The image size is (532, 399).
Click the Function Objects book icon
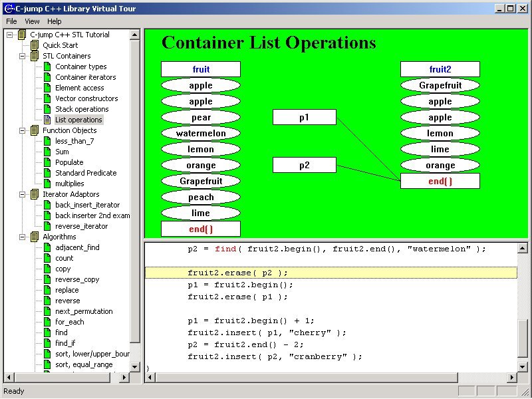coord(35,130)
